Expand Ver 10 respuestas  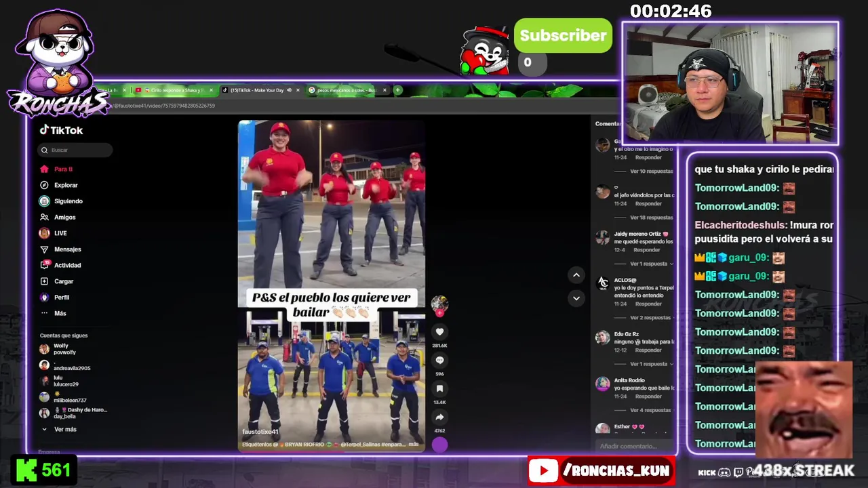coord(652,171)
